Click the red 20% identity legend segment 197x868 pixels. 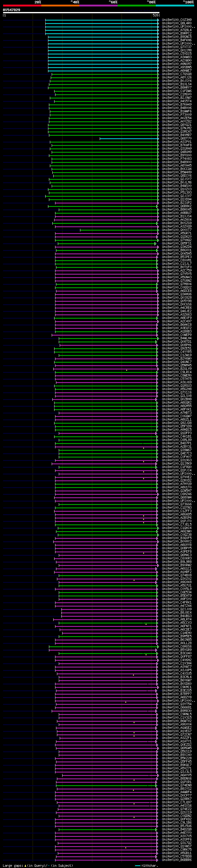[x=22, y=6]
